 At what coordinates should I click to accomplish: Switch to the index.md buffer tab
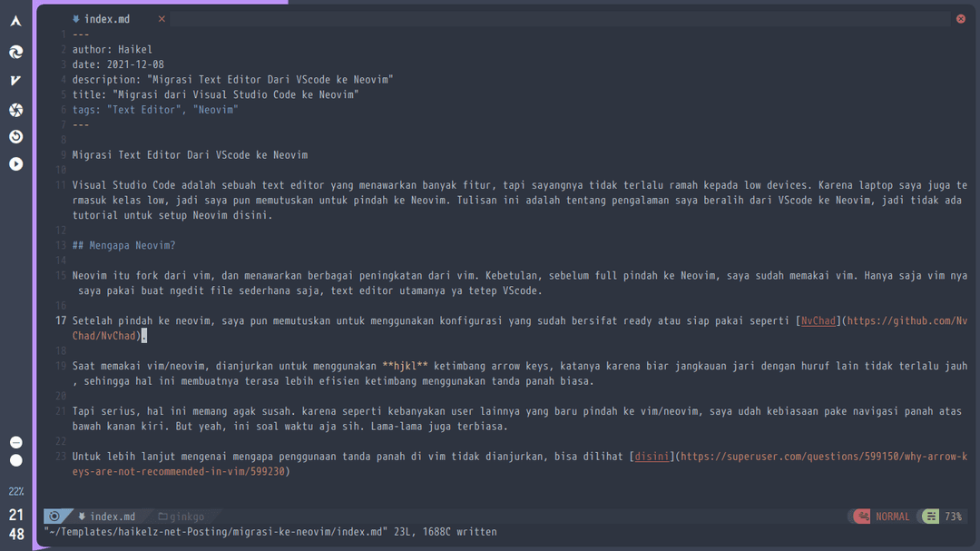click(107, 19)
